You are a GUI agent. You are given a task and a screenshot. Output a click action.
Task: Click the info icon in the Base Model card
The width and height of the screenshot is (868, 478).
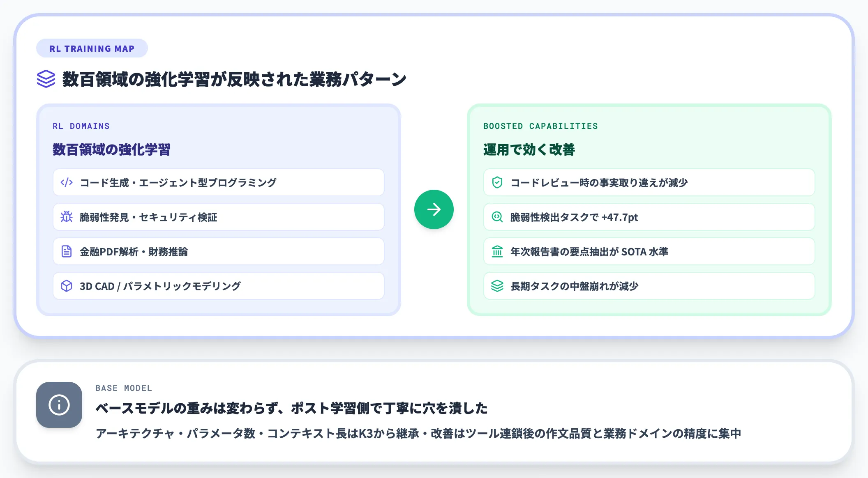tap(59, 405)
